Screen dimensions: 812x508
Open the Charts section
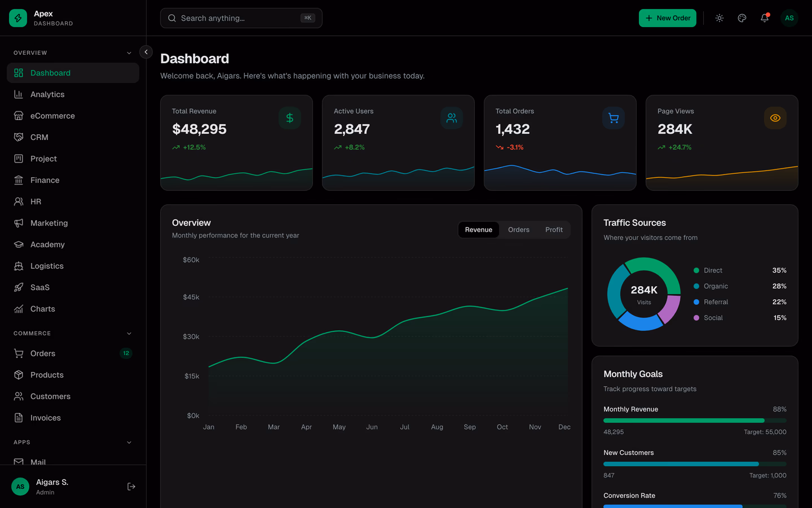[x=73, y=309]
